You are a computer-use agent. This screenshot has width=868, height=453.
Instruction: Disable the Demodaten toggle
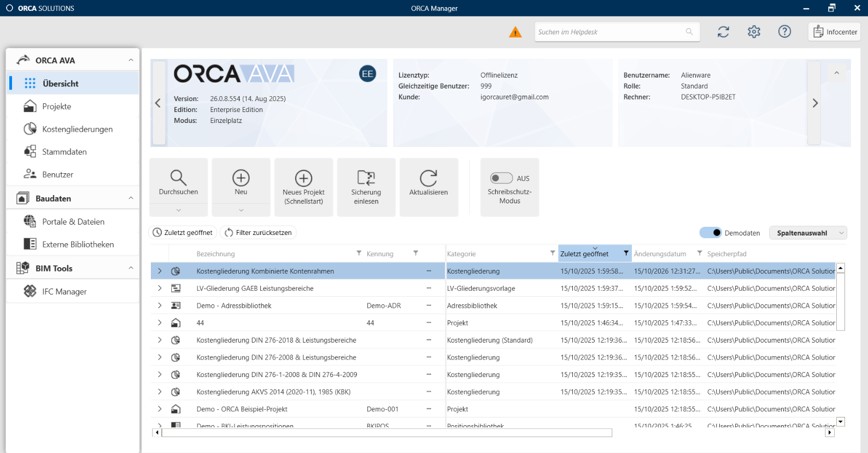pyautogui.click(x=711, y=233)
